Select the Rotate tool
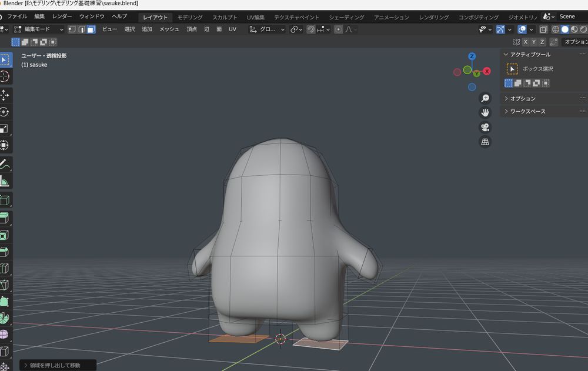Screen dimensions: 588x371 tap(5, 112)
